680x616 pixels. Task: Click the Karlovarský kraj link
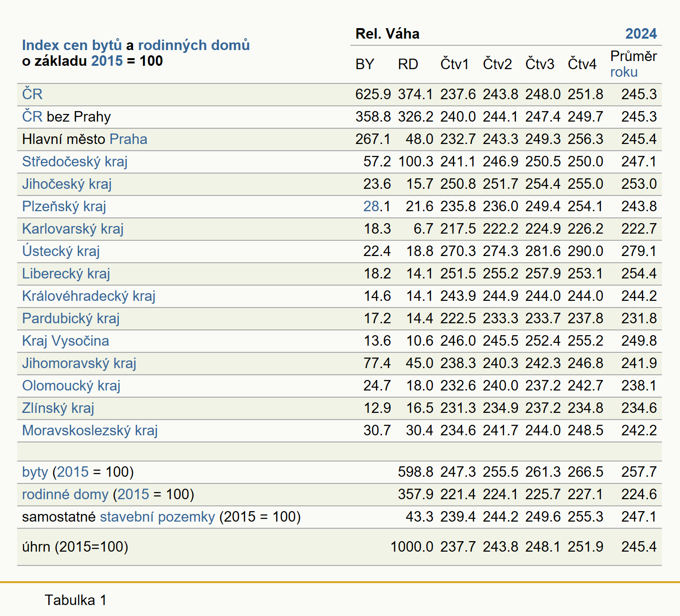click(x=72, y=229)
